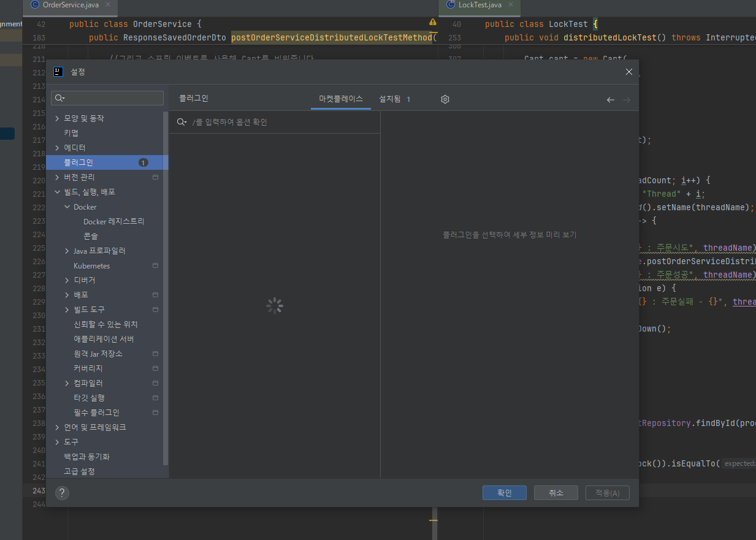
Task: Collapse the 빌드, 실행, 배포 node
Action: click(x=57, y=192)
